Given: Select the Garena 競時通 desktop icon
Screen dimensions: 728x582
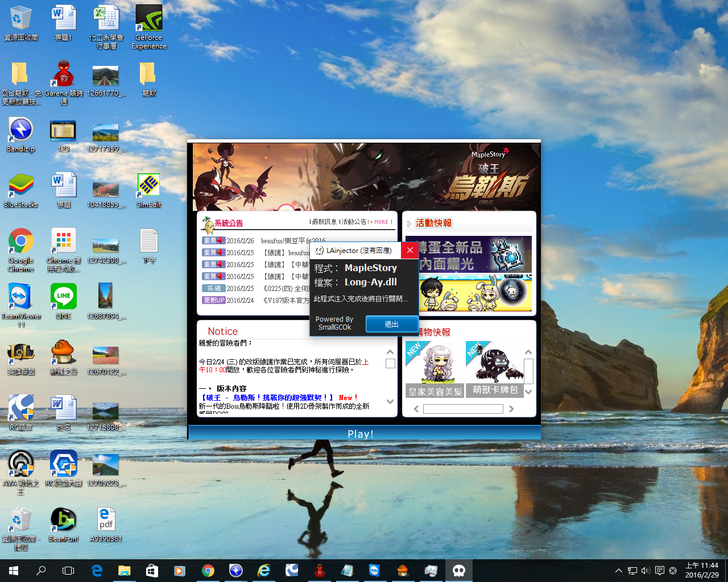Looking at the screenshot, I should point(64,82).
